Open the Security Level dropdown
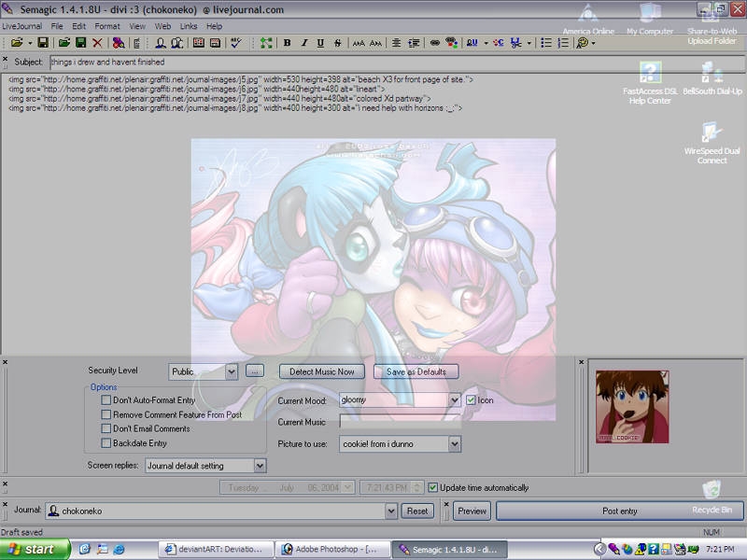The height and width of the screenshot is (560, 747). point(232,371)
